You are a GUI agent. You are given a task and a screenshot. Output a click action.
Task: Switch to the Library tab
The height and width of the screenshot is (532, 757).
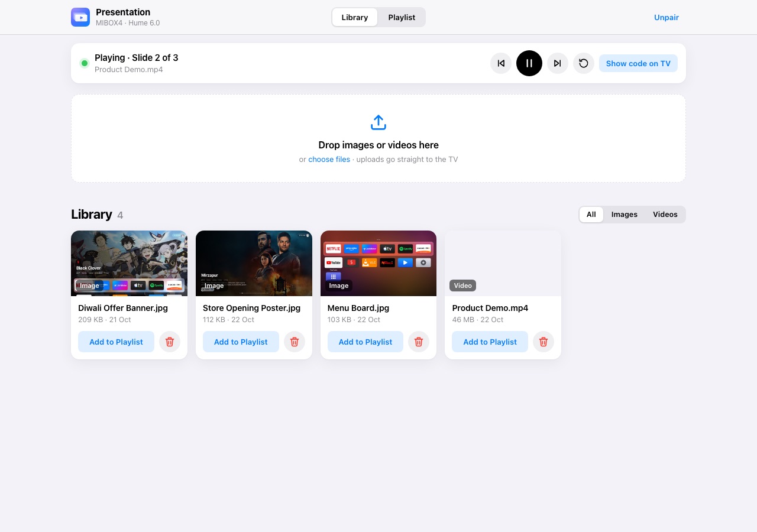pos(355,17)
